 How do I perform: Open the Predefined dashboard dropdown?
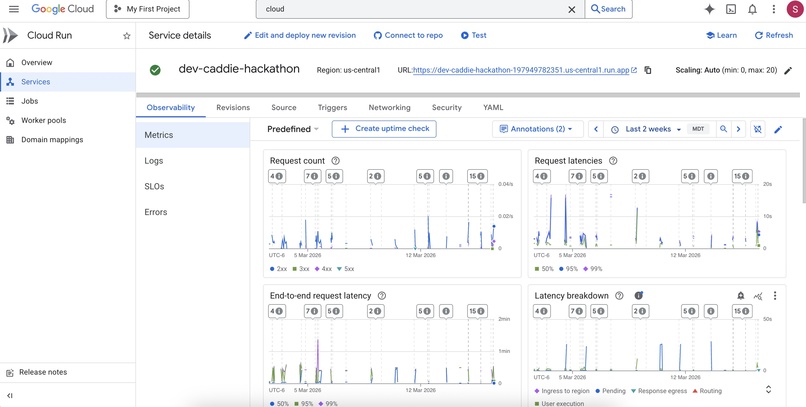point(293,130)
